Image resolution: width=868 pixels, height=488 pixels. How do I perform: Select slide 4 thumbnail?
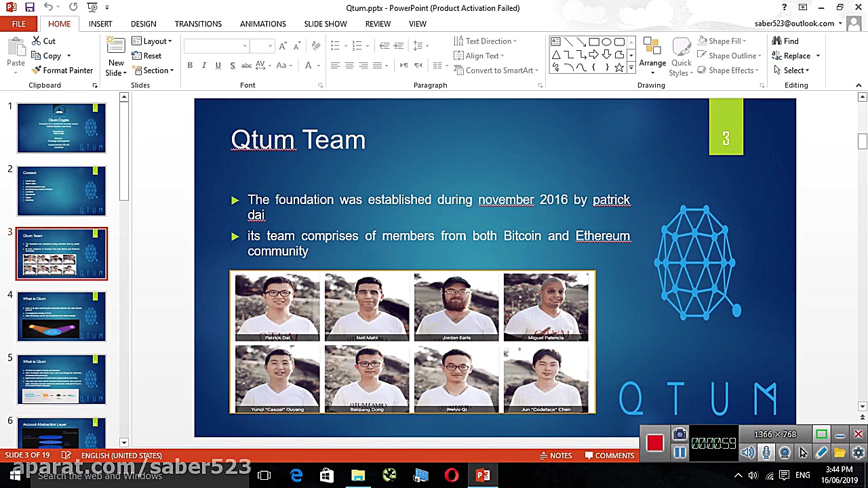point(61,317)
